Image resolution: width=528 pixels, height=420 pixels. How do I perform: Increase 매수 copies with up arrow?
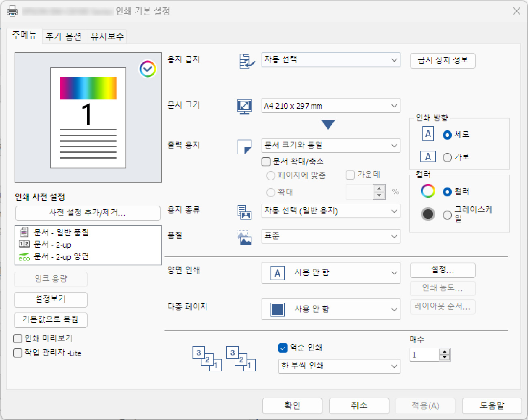pos(445,352)
